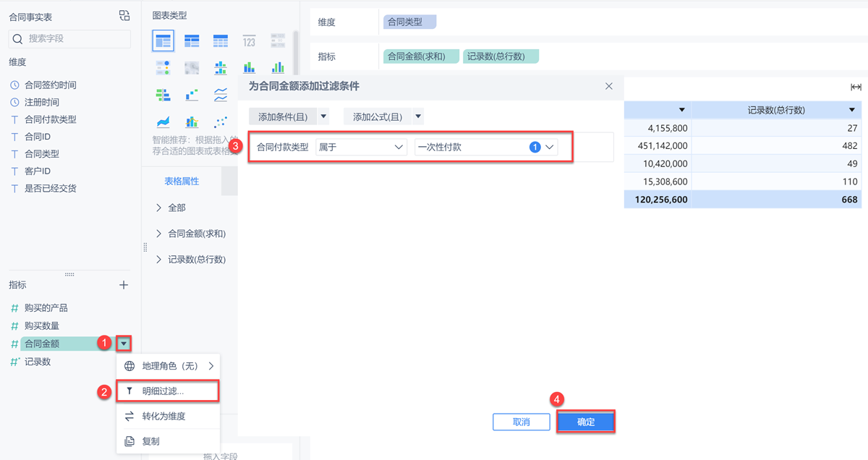This screenshot has height=460, width=868.
Task: Click the 451,142,000 table cell
Action: (658, 145)
